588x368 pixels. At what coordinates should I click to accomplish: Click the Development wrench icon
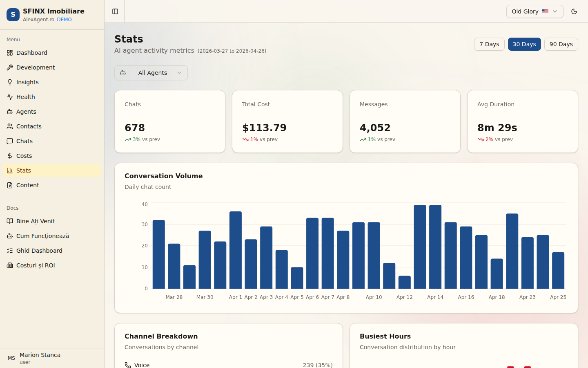[x=10, y=67]
